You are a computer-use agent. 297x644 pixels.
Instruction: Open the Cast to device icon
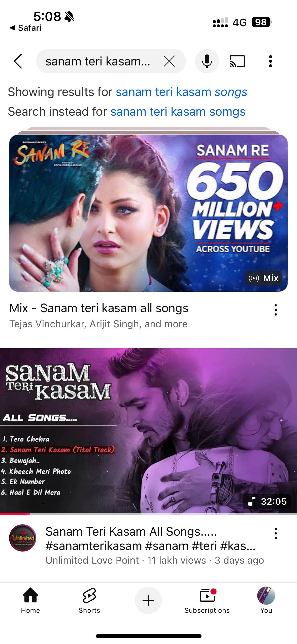pyautogui.click(x=237, y=61)
